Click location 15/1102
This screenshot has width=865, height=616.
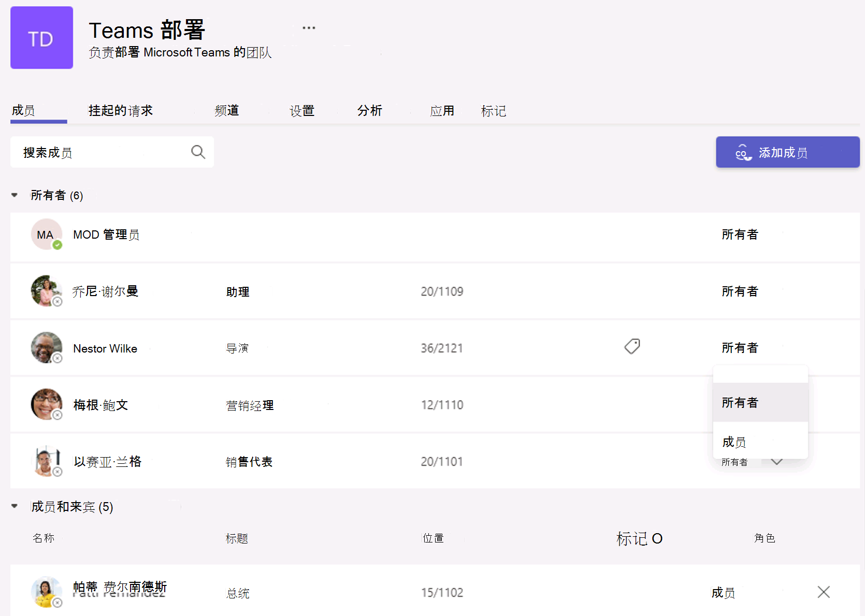[442, 592]
